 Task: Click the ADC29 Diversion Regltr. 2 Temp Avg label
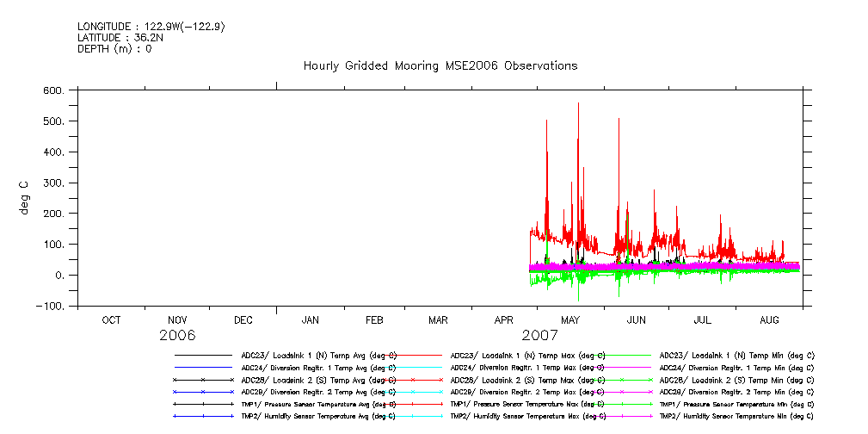[318, 391]
